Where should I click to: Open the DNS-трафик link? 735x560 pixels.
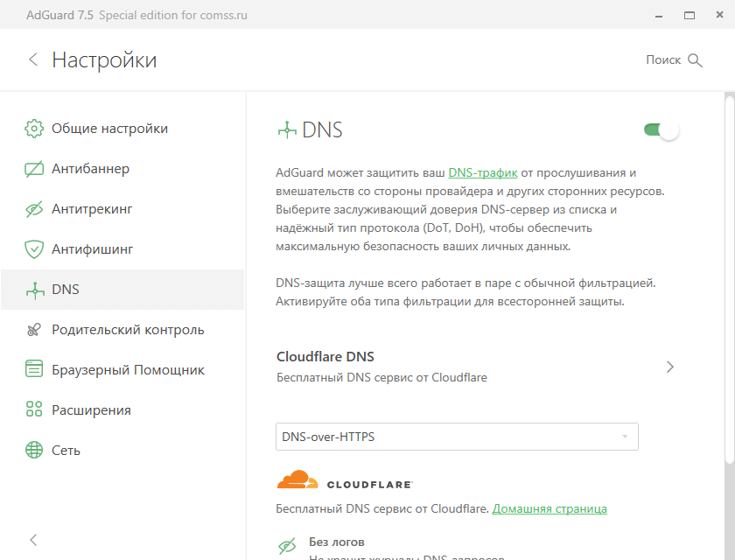click(x=483, y=173)
